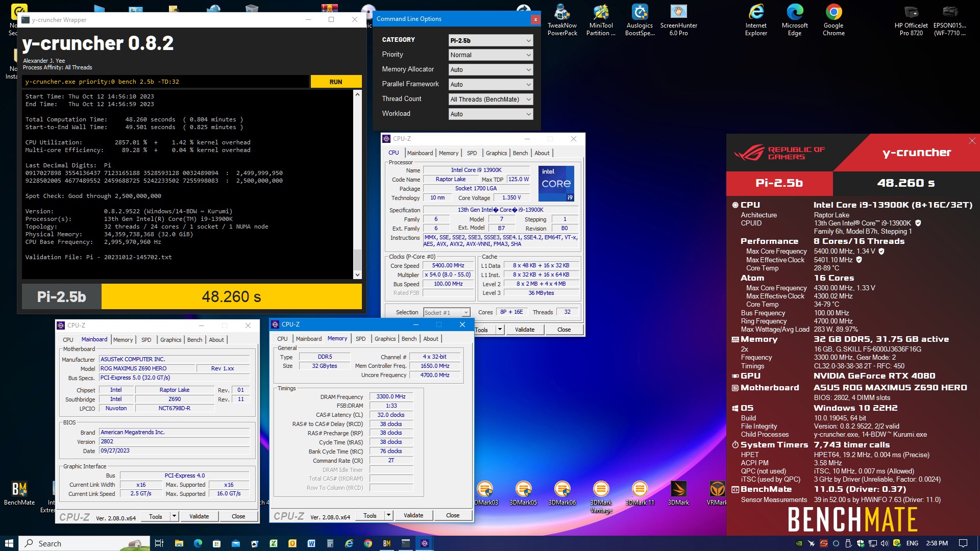Switch to BenchMate taskbar icon
The height and width of the screenshot is (551, 980).
pyautogui.click(x=386, y=543)
